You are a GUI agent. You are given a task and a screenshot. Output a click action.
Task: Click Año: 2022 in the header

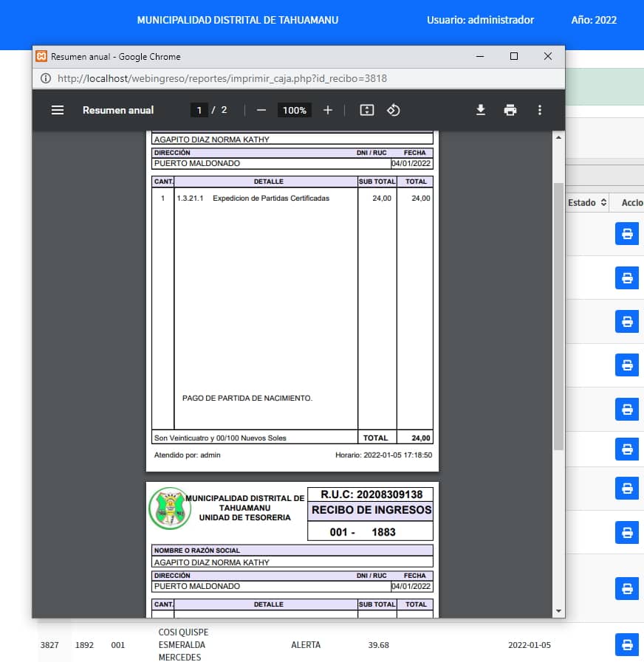coord(594,20)
